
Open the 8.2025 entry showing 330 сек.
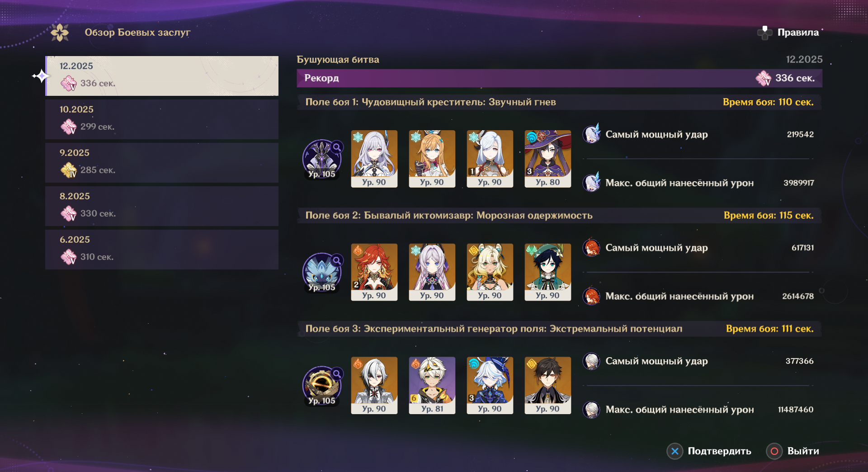(x=162, y=206)
